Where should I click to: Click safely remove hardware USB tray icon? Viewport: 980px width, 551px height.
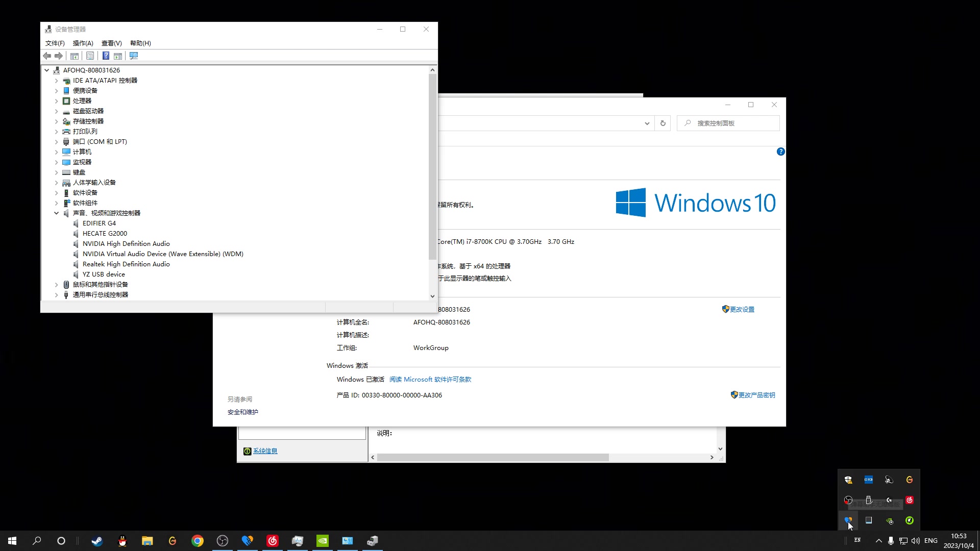click(x=869, y=500)
